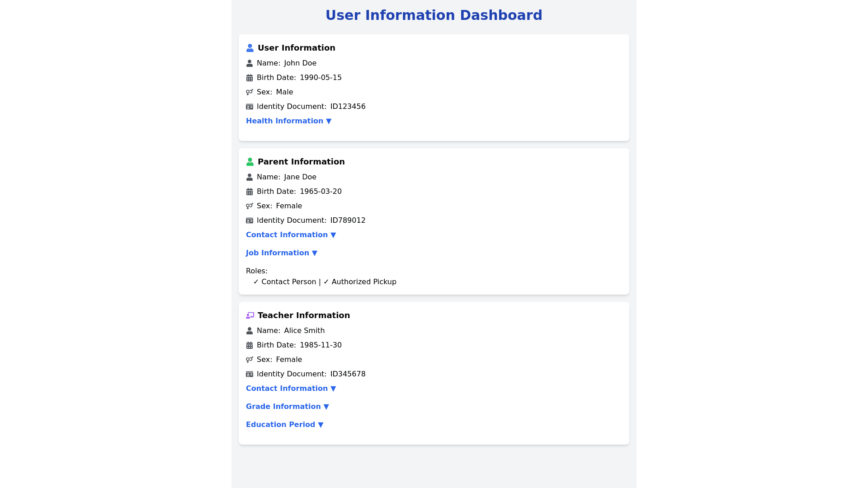Screen dimensions: 868x488
Task: Expand the Health Information section
Action: click(x=288, y=121)
